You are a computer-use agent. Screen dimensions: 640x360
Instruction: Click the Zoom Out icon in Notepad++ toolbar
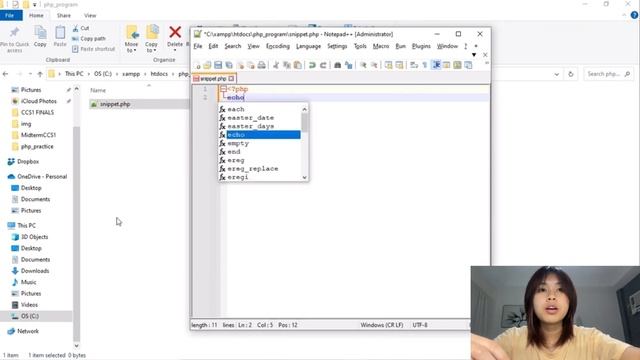point(374,65)
